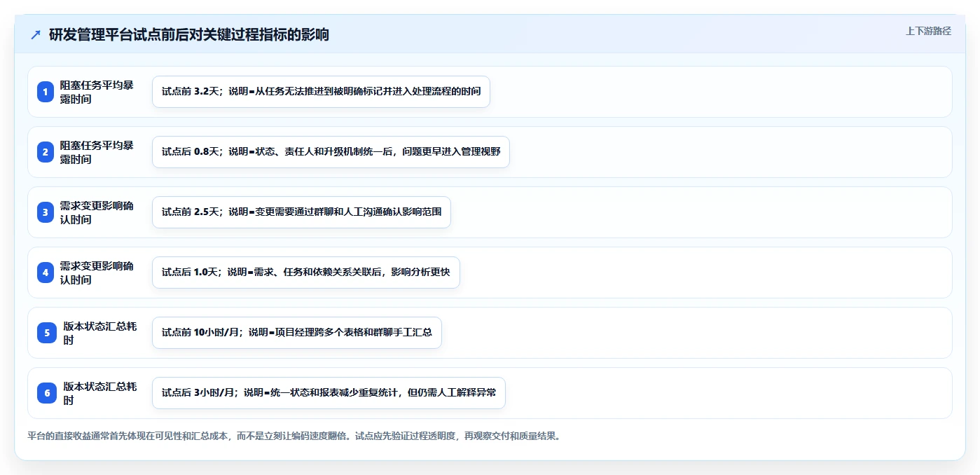Click 版本状态汇总耗时 label in row 6

tap(99, 393)
